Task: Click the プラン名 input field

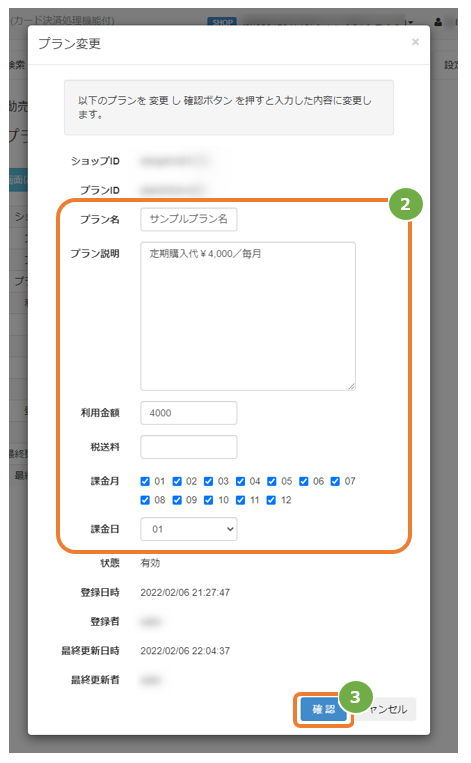Action: point(189,219)
